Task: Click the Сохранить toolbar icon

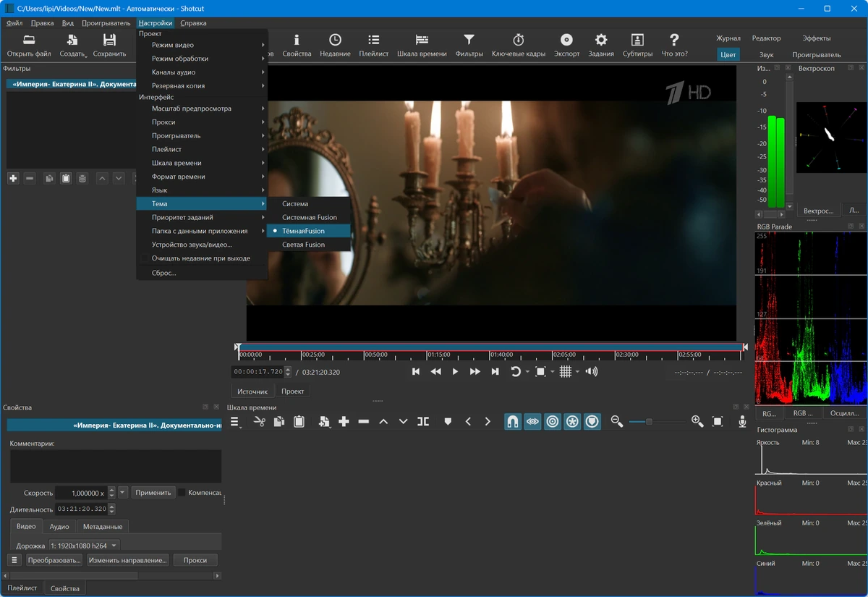Action: pos(109,45)
